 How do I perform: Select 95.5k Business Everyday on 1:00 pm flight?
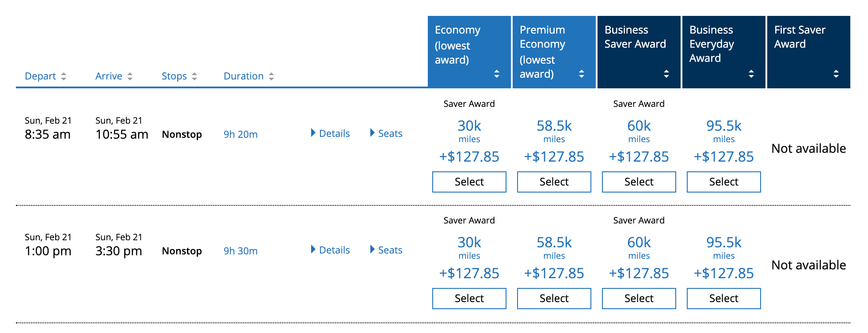coord(724,299)
